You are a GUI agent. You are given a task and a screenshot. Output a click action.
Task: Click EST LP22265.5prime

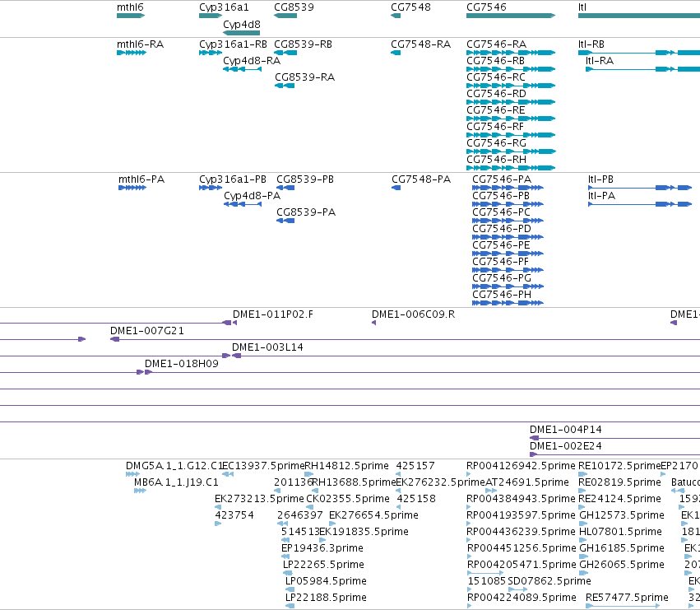pyautogui.click(x=288, y=573)
